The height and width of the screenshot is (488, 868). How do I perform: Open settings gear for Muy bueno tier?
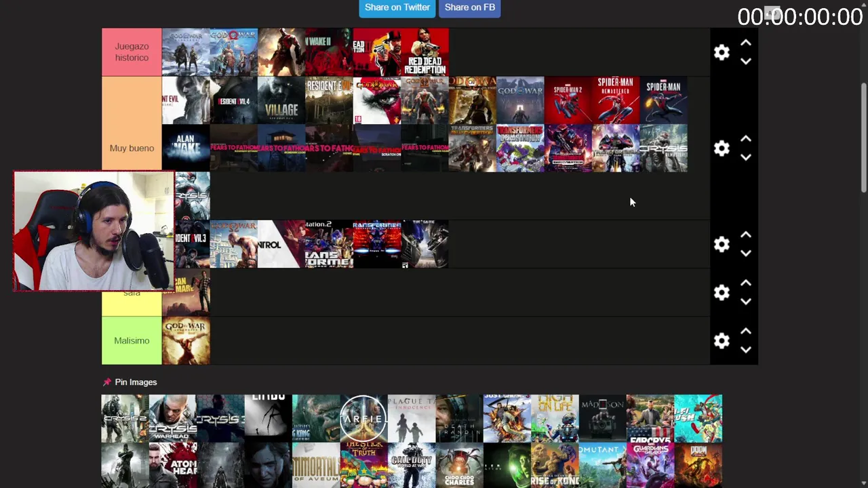pyautogui.click(x=722, y=148)
